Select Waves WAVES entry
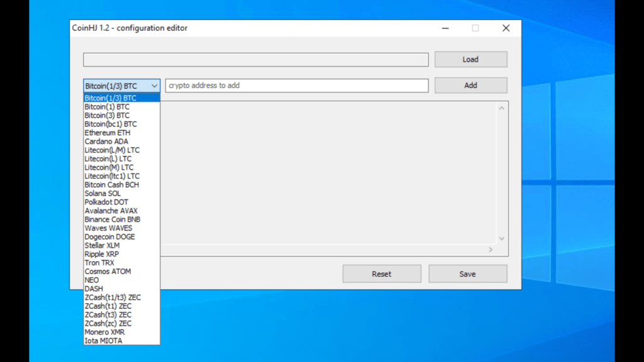 tap(121, 228)
